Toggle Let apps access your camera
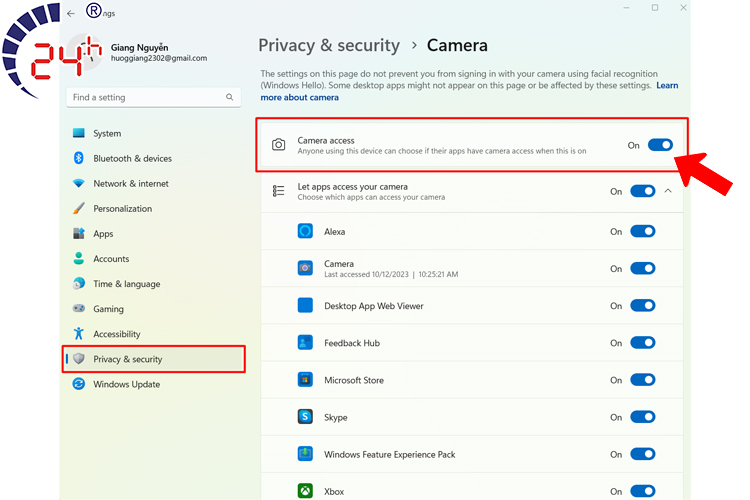750x500 pixels. point(643,191)
